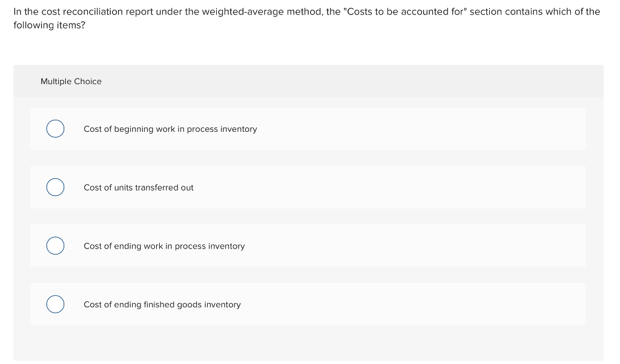The width and height of the screenshot is (620, 364).
Task: Choose the answer Cost of units transferred out
Action: (x=139, y=187)
